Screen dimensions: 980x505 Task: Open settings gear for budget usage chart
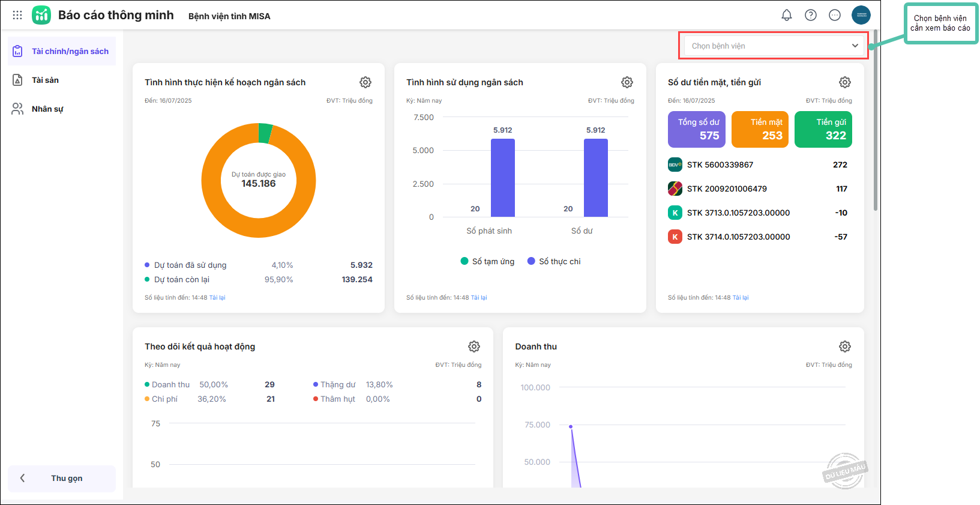pos(627,82)
